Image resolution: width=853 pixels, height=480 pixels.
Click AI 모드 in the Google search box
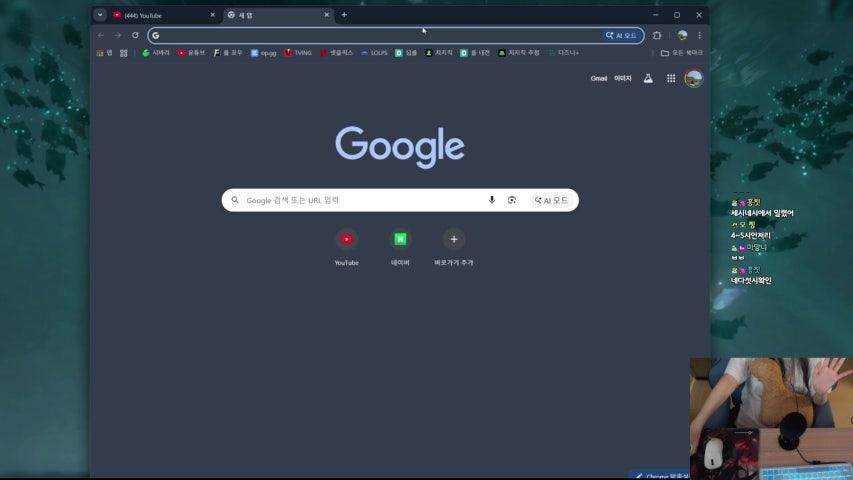tap(551, 200)
